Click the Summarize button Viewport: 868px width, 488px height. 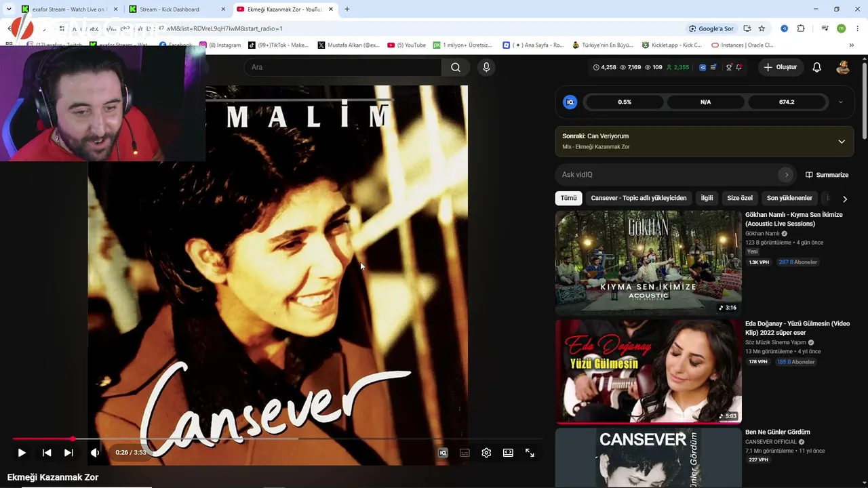(x=827, y=175)
